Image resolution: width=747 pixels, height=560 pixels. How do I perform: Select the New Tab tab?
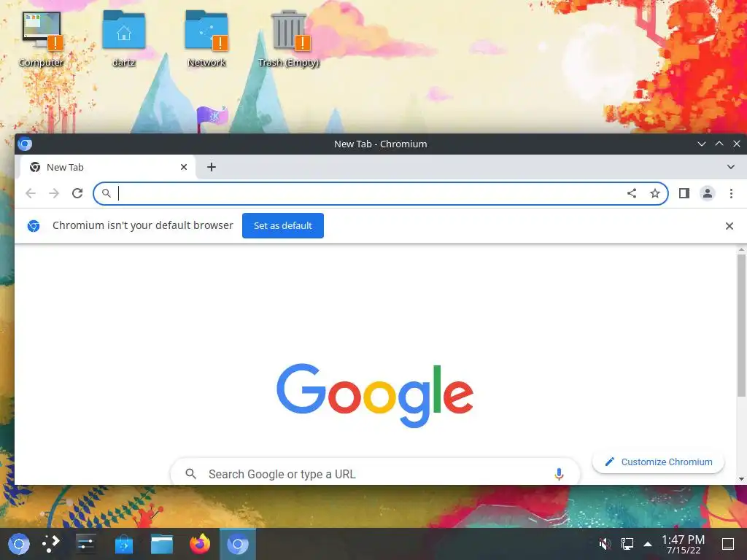pyautogui.click(x=108, y=167)
